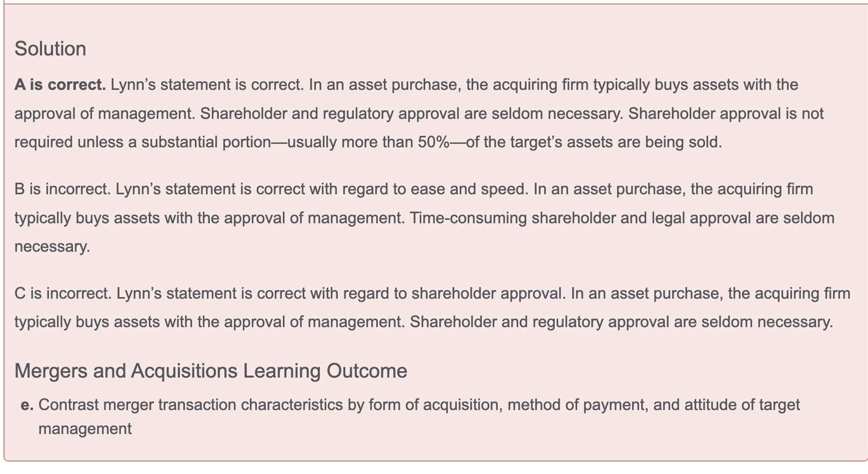Click the last line of paragraph C
This screenshot has height=474, width=868.
[424, 322]
